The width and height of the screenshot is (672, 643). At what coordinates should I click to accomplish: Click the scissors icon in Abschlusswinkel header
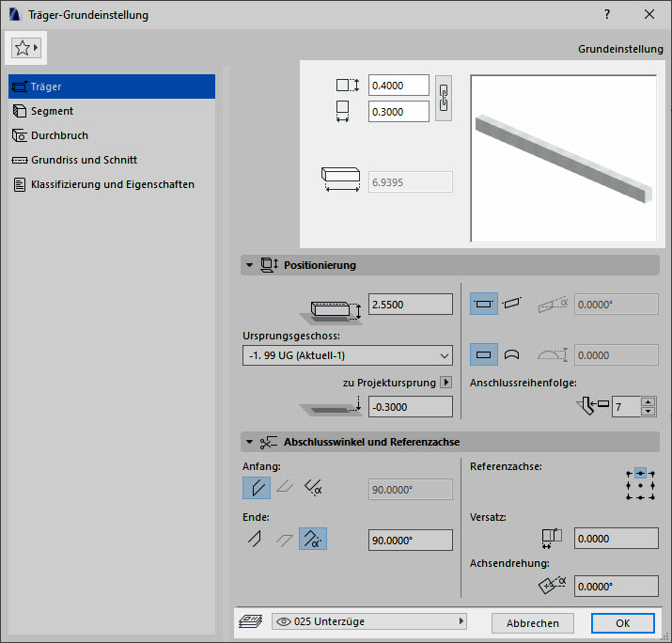pos(268,442)
